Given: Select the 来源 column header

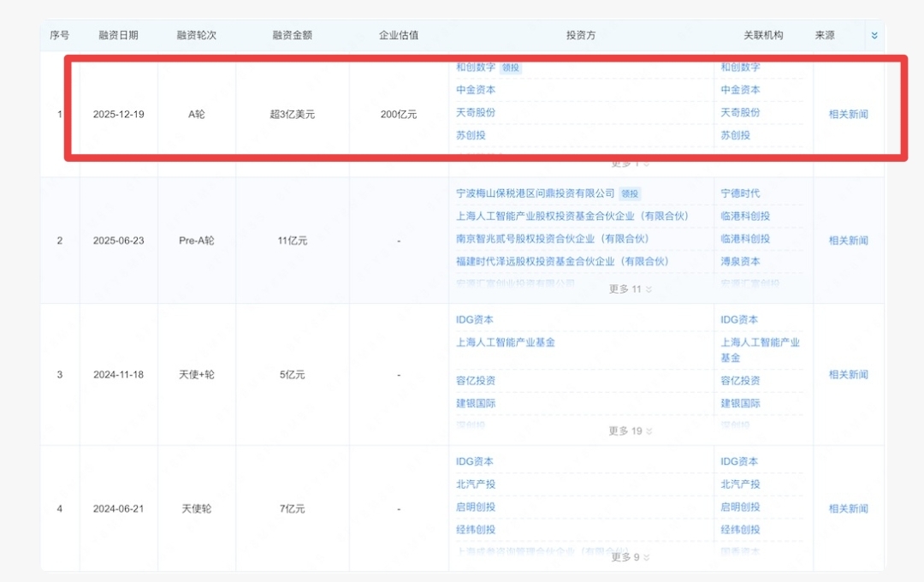Looking at the screenshot, I should pyautogui.click(x=825, y=35).
